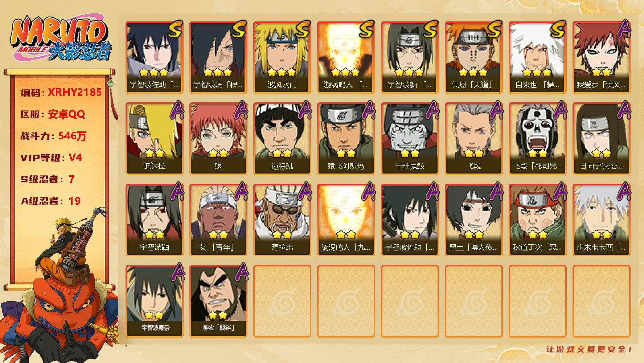Click the 飞段 ninja card
This screenshot has height=363, width=644.
coord(473,139)
